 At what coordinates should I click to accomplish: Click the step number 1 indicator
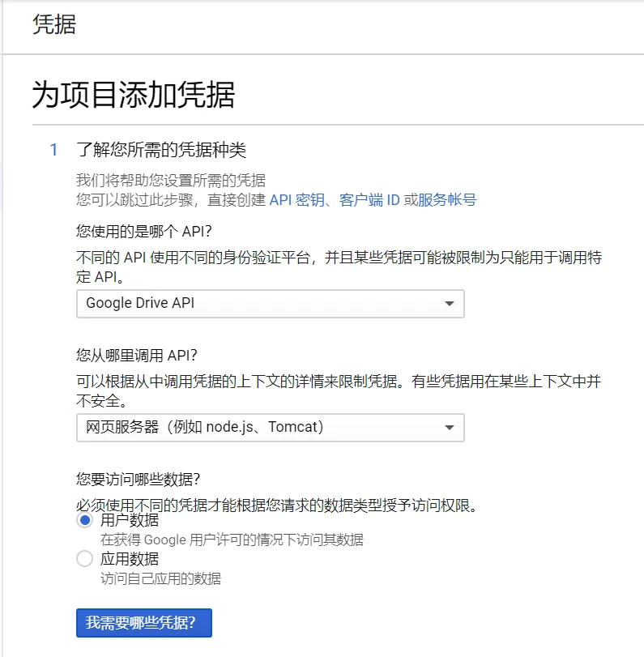click(54, 150)
